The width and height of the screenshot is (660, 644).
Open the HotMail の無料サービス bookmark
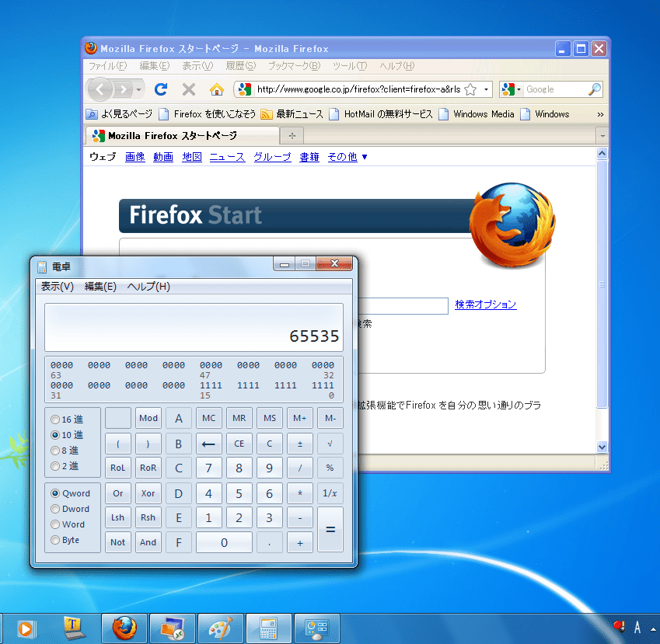click(381, 114)
